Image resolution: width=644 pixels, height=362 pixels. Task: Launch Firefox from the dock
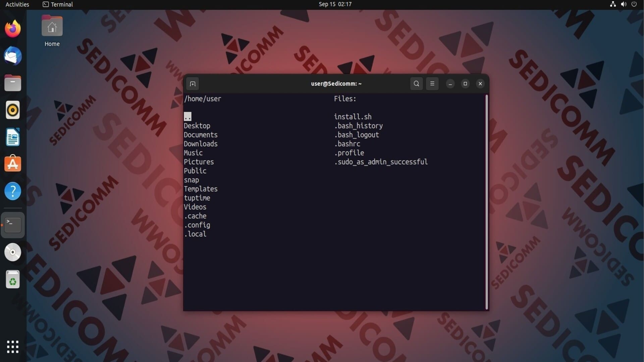tap(13, 29)
